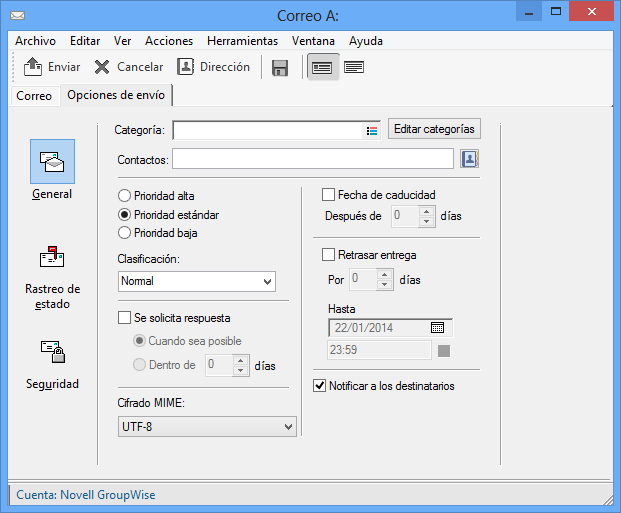Screen dimensions: 621x513
Task: Decrease the Después de days spinner
Action: point(427,221)
